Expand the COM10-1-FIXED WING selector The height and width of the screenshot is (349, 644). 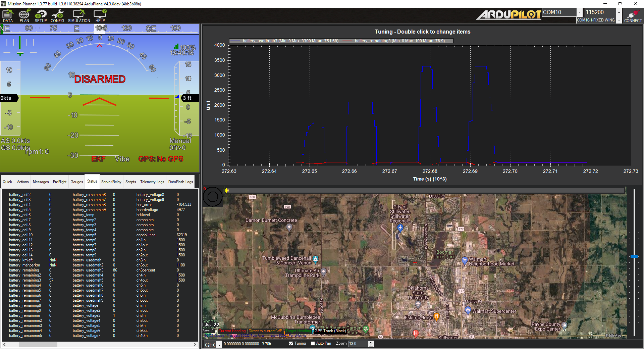coord(619,20)
